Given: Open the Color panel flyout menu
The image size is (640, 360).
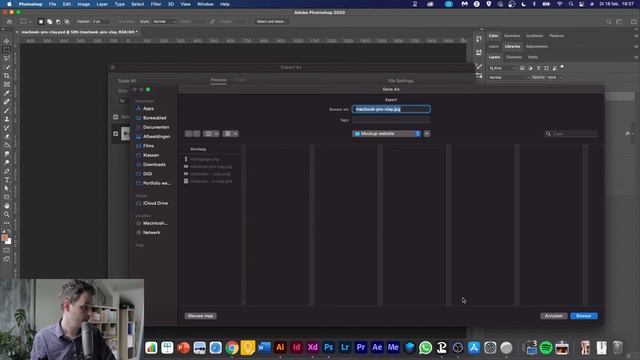Looking at the screenshot, I should 636,36.
